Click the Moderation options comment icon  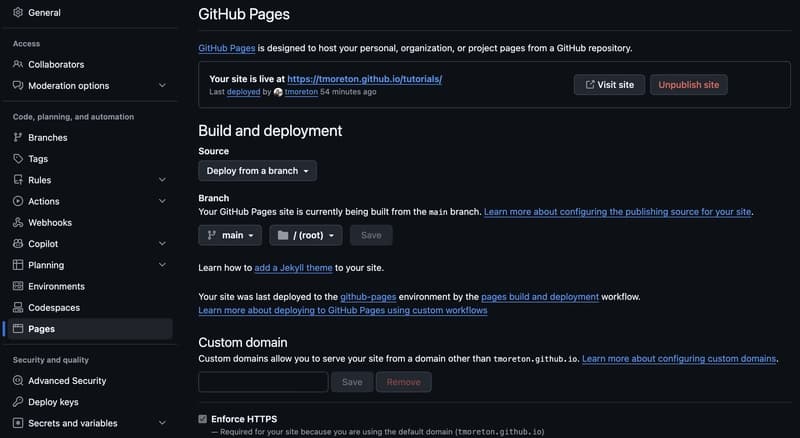coord(18,85)
